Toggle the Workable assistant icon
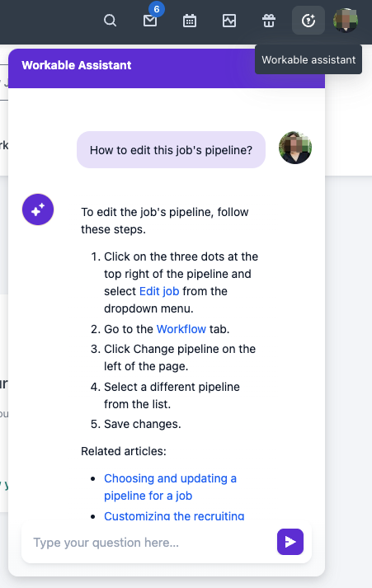The image size is (372, 588). pos(308,21)
